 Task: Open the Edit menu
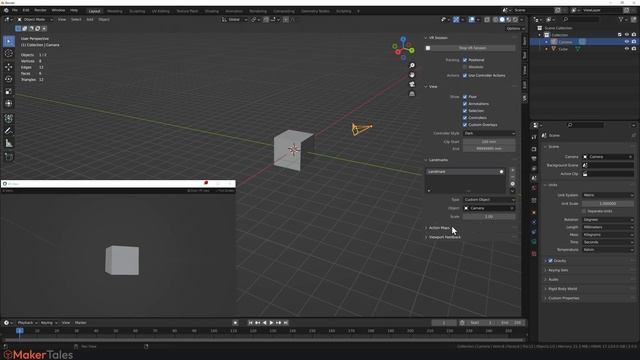tap(26, 10)
